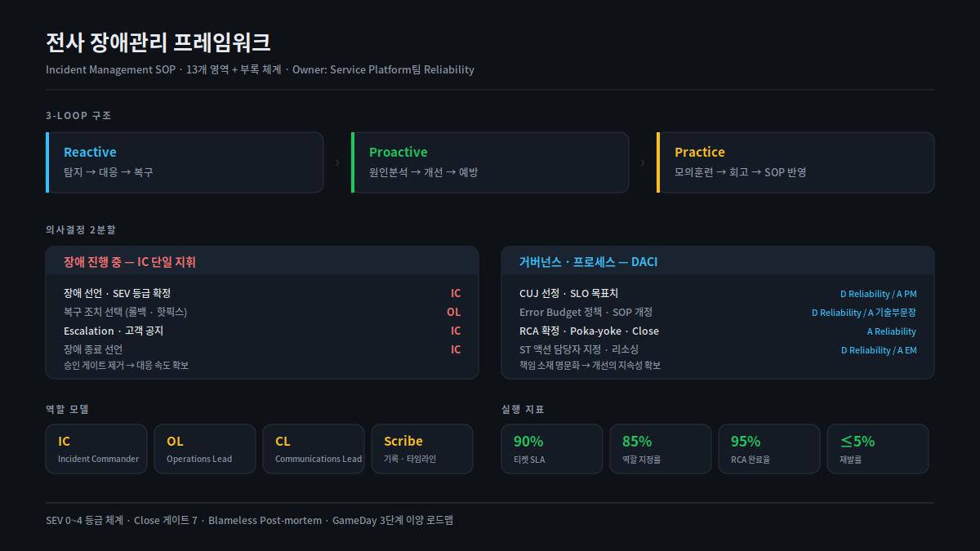Click the row 장애 선언 · SEV 등급 확정
Image resolution: width=980 pixels, height=551 pixels.
(262, 293)
